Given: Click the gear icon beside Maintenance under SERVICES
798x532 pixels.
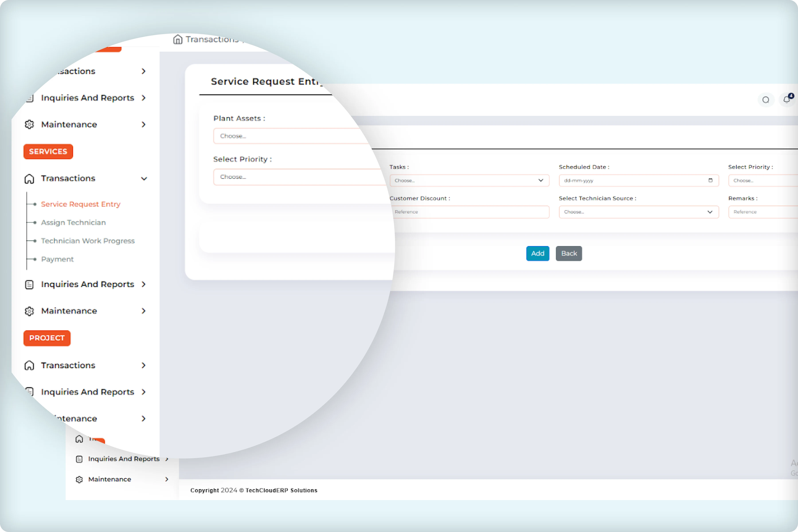Looking at the screenshot, I should coord(29,311).
